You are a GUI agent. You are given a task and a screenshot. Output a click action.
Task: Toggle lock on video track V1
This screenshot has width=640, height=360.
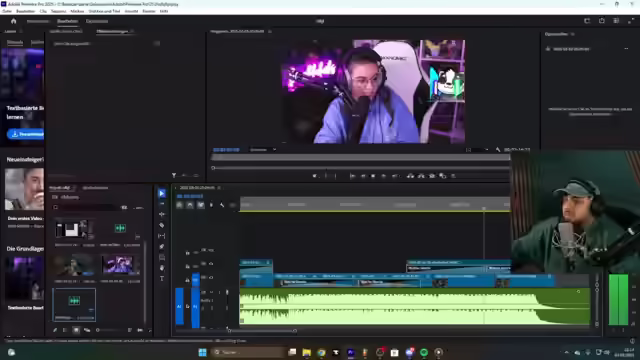coord(187,280)
